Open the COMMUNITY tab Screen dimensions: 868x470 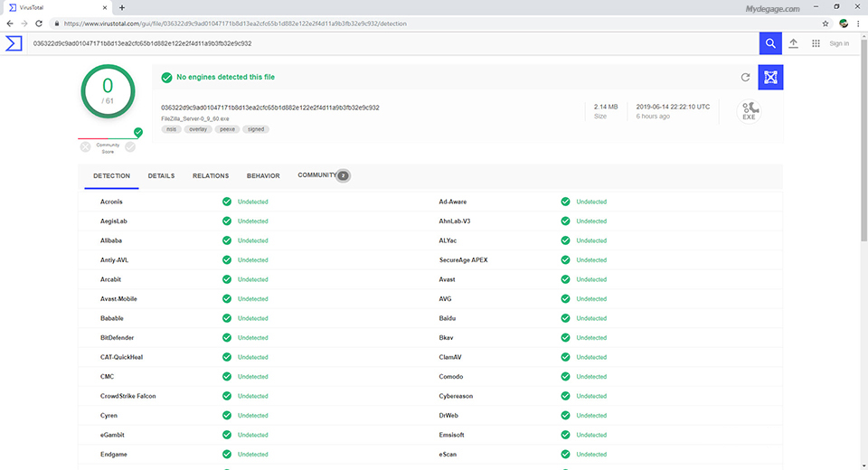click(x=324, y=175)
